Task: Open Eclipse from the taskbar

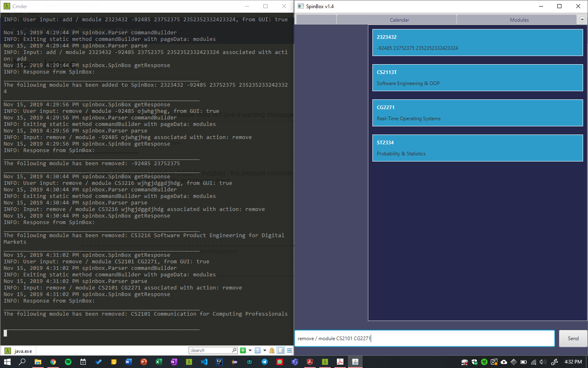Action: point(234,362)
